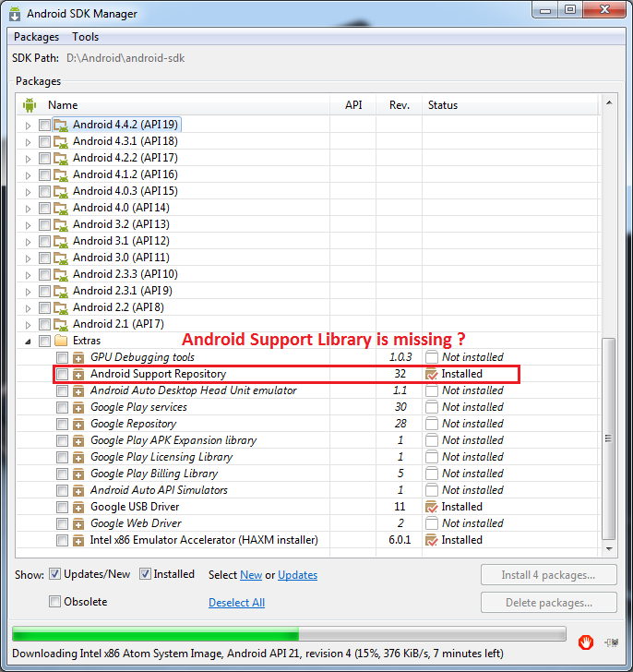The width and height of the screenshot is (633, 672).
Task: Click the green download progress bar
Action: (x=289, y=634)
